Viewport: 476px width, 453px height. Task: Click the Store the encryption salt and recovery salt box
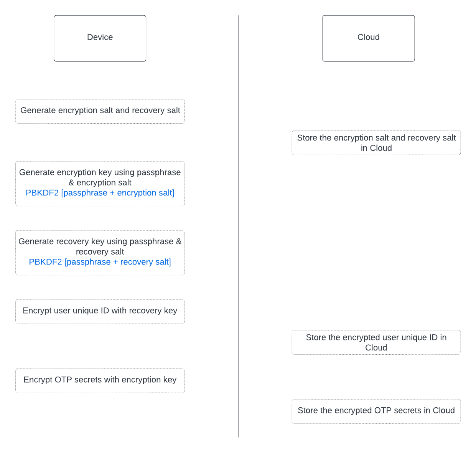click(x=376, y=143)
